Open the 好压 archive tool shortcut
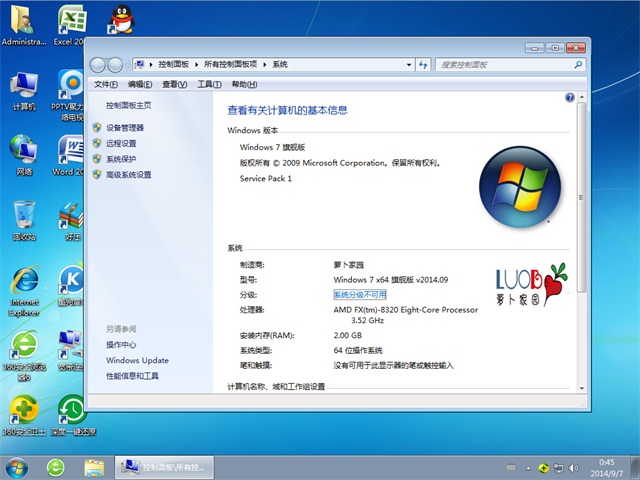640x480 pixels. click(x=71, y=221)
